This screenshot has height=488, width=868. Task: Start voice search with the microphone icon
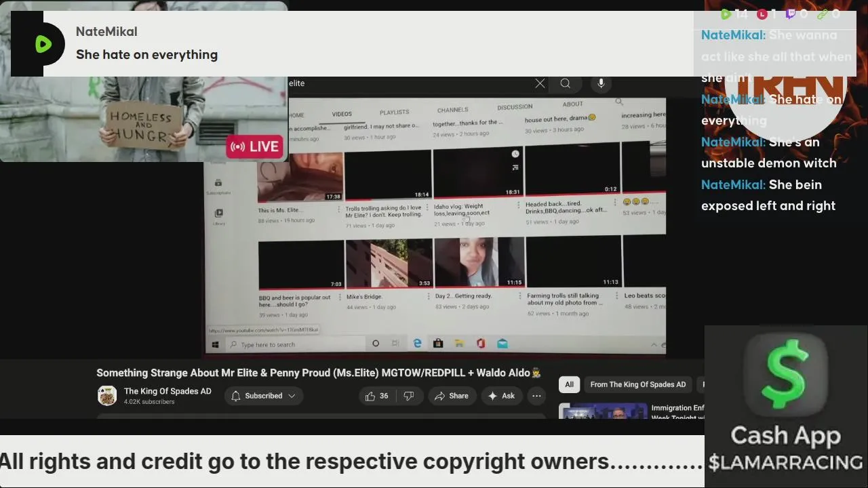pos(601,83)
